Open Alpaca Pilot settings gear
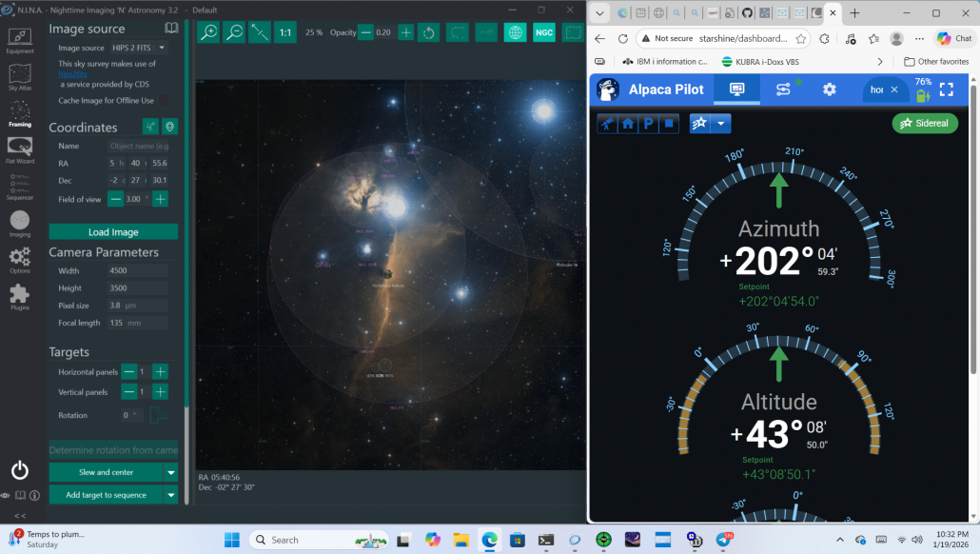980x554 pixels. pos(829,89)
